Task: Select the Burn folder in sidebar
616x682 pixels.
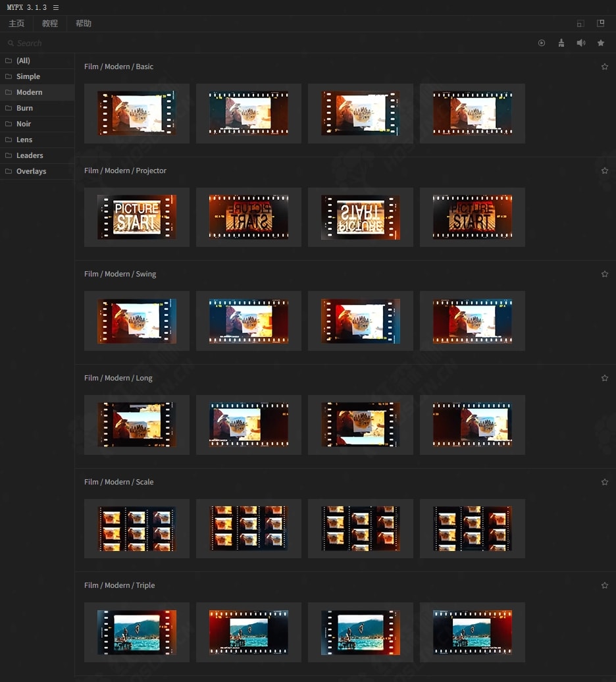Action: [x=24, y=108]
